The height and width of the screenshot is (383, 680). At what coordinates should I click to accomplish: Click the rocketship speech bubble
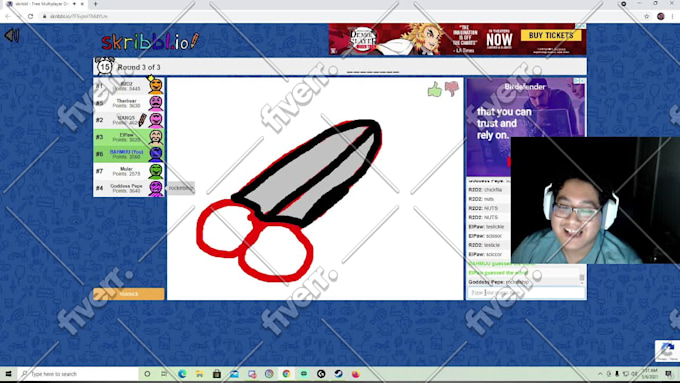pos(181,188)
